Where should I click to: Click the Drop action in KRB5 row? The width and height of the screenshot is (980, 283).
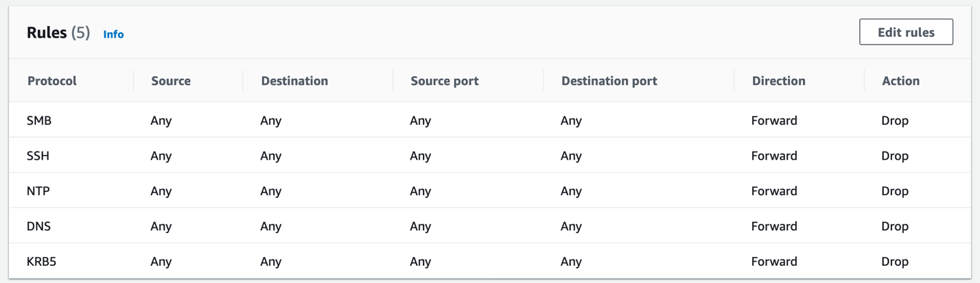[895, 261]
